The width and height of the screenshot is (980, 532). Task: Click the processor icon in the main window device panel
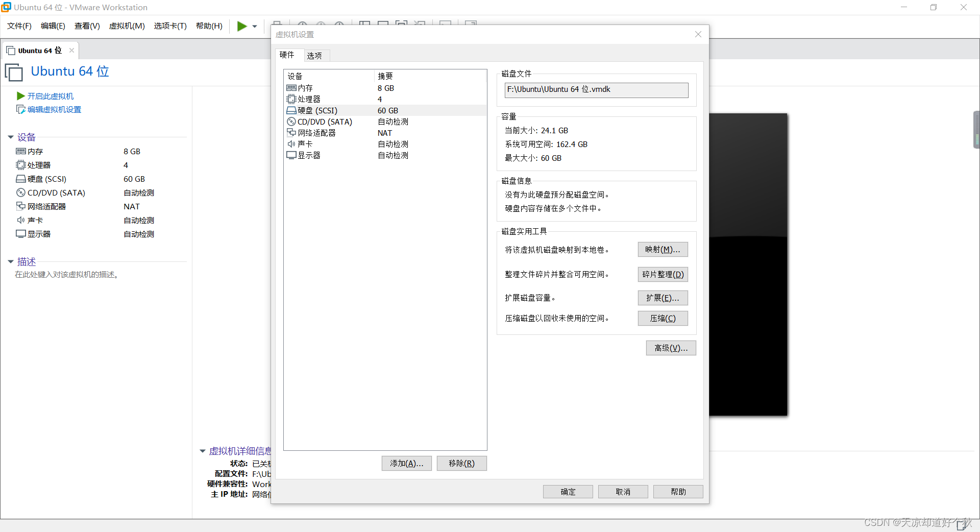pos(21,165)
